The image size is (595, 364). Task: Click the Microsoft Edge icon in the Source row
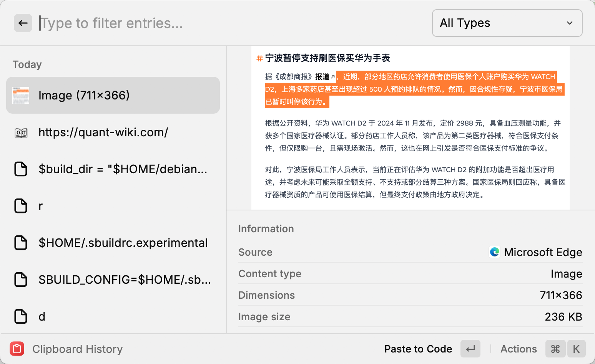tap(494, 252)
